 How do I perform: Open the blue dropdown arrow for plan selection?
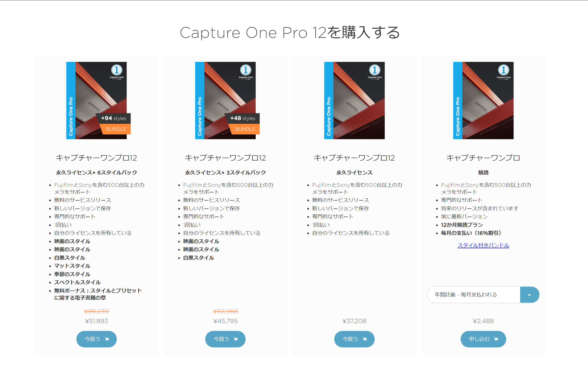[529, 295]
